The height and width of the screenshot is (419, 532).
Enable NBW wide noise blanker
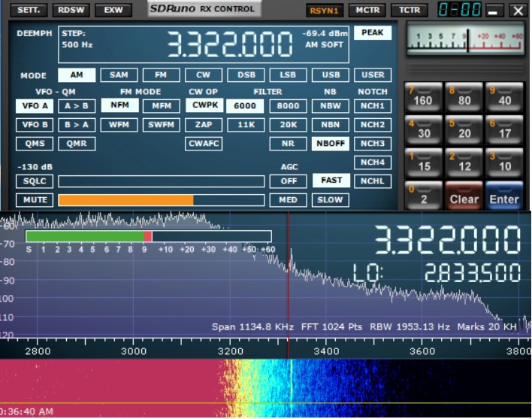coord(331,106)
